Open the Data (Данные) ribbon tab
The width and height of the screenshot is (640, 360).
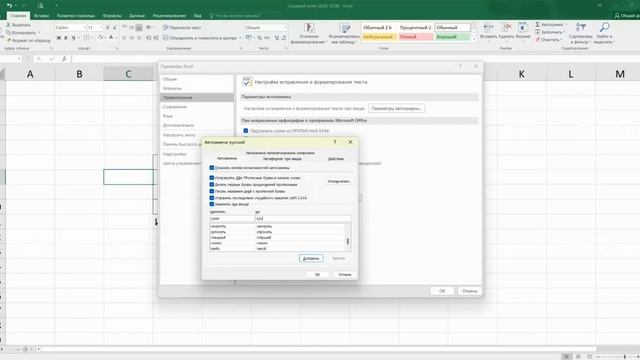(137, 16)
